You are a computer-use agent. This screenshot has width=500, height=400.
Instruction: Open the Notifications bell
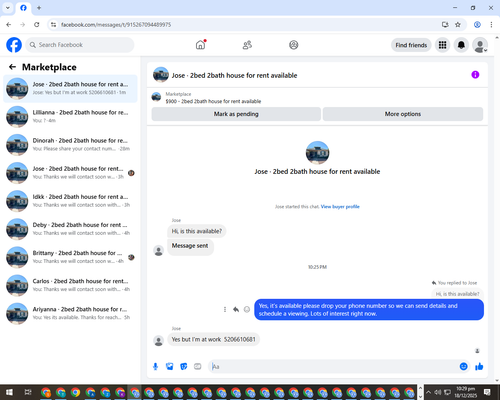click(461, 45)
